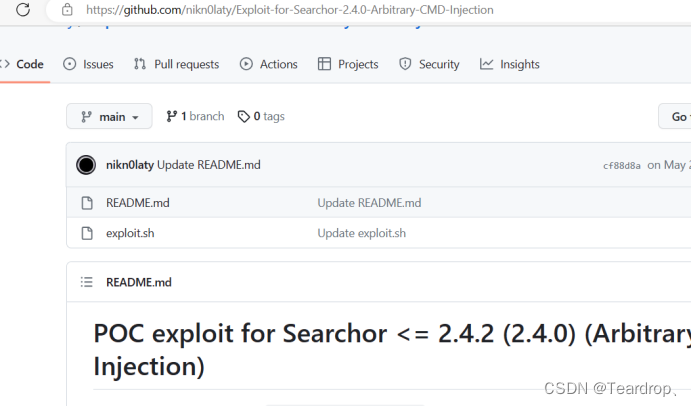
Task: Click the nikn0laty avatar image
Action: point(86,165)
